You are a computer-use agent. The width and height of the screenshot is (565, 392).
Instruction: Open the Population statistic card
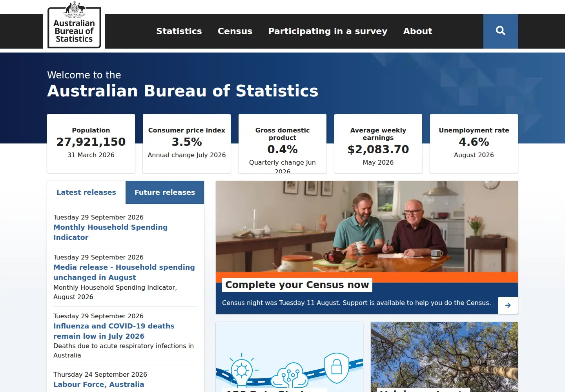[x=91, y=143]
